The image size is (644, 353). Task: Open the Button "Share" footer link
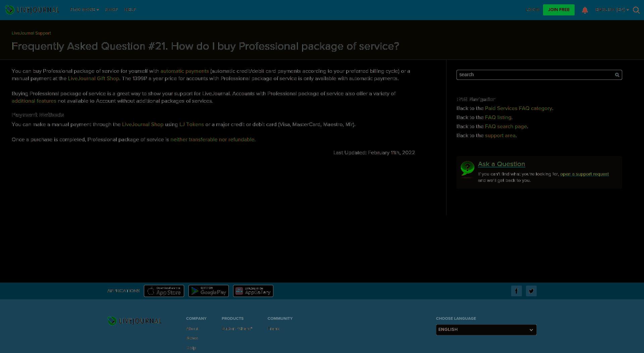tap(237, 329)
